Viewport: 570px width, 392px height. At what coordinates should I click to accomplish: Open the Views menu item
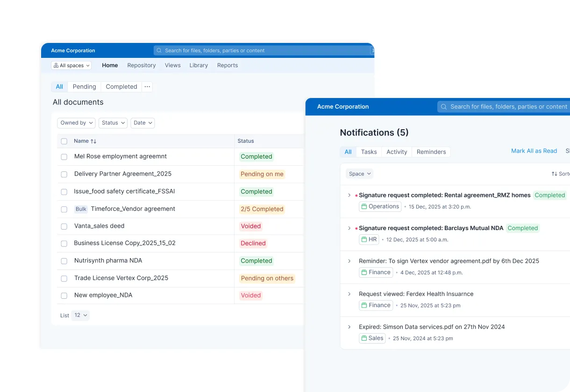(x=172, y=65)
